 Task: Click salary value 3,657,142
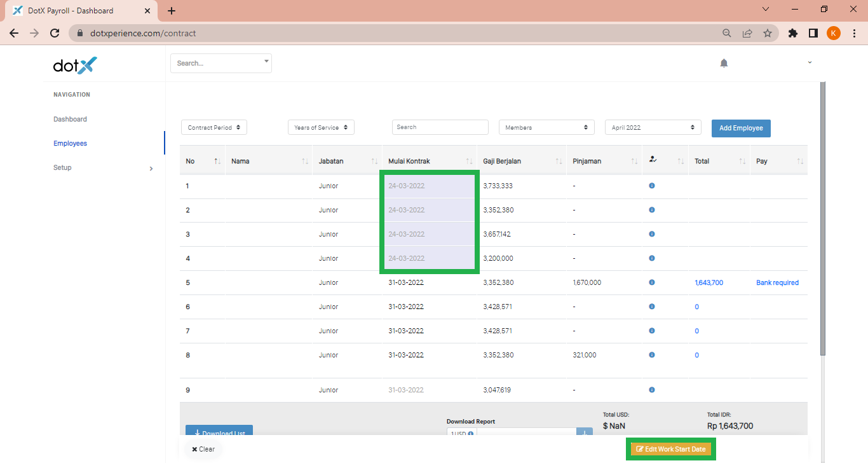[496, 234]
